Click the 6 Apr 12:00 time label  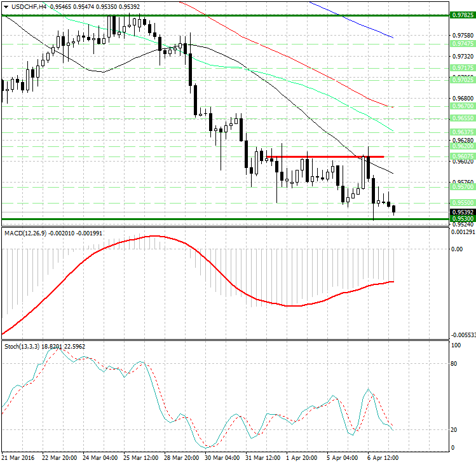[383, 458]
